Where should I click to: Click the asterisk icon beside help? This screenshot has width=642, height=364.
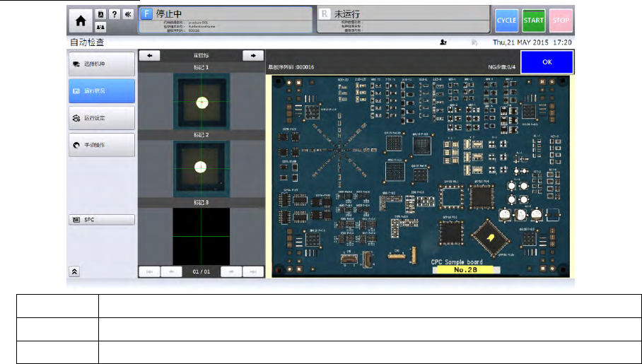click(127, 15)
